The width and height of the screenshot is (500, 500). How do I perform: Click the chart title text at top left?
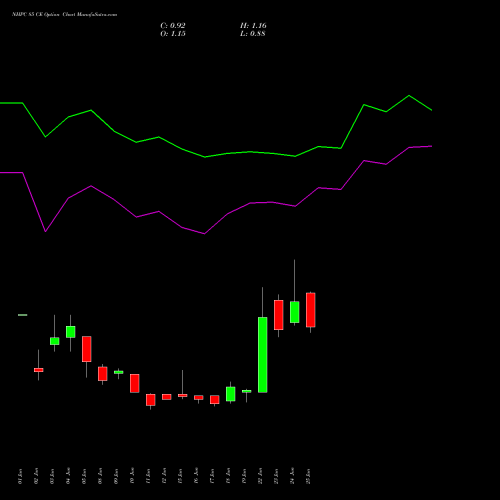(64, 15)
